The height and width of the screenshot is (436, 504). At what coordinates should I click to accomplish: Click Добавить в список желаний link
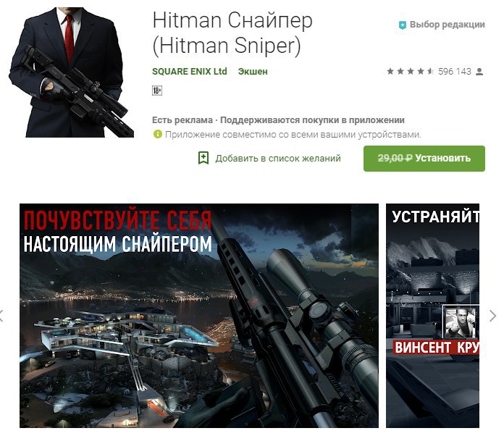coord(278,158)
